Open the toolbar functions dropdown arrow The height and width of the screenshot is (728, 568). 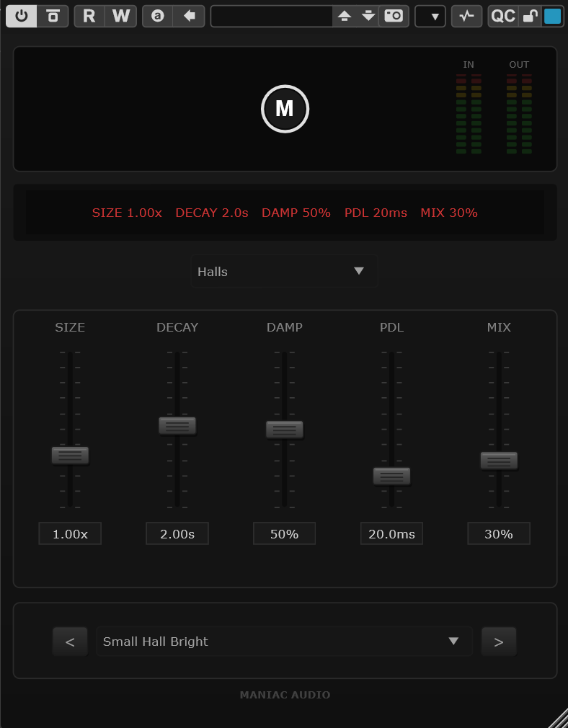pyautogui.click(x=430, y=17)
